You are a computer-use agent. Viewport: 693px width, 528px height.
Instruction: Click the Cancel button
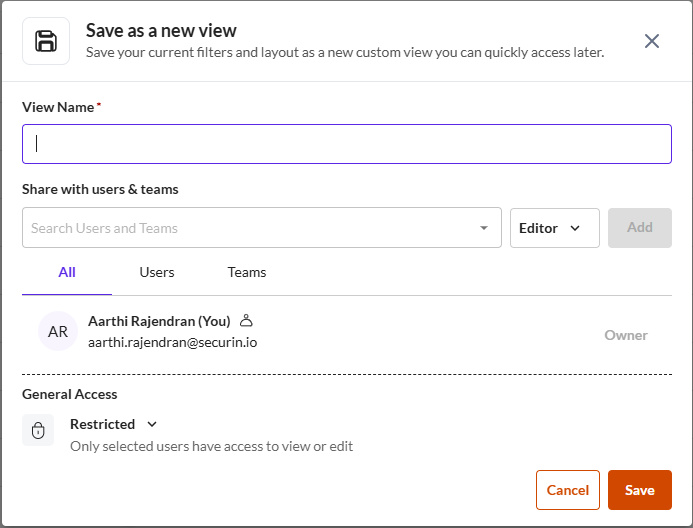(567, 490)
